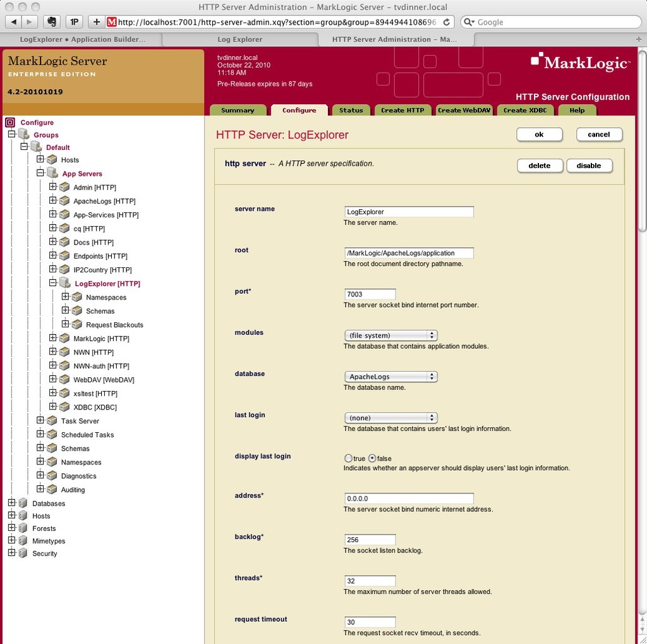Switch to the Log Explorer browser tab
The height and width of the screenshot is (644, 647).
click(240, 39)
